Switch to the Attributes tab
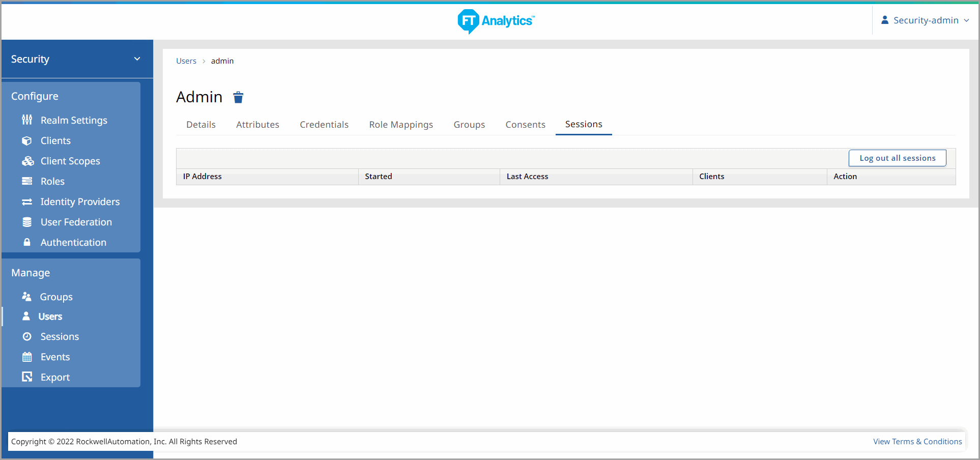Image resolution: width=980 pixels, height=460 pixels. point(257,125)
